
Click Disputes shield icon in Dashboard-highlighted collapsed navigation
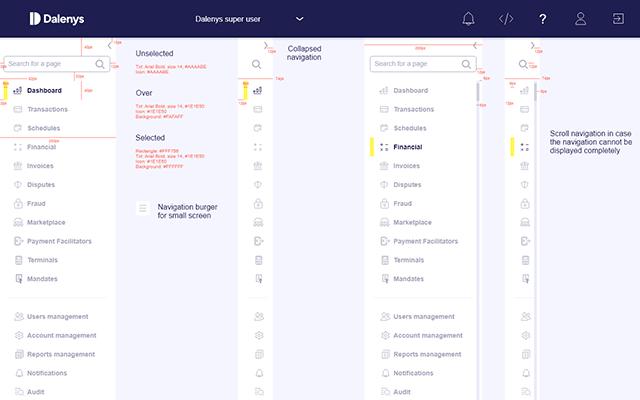coord(258,184)
